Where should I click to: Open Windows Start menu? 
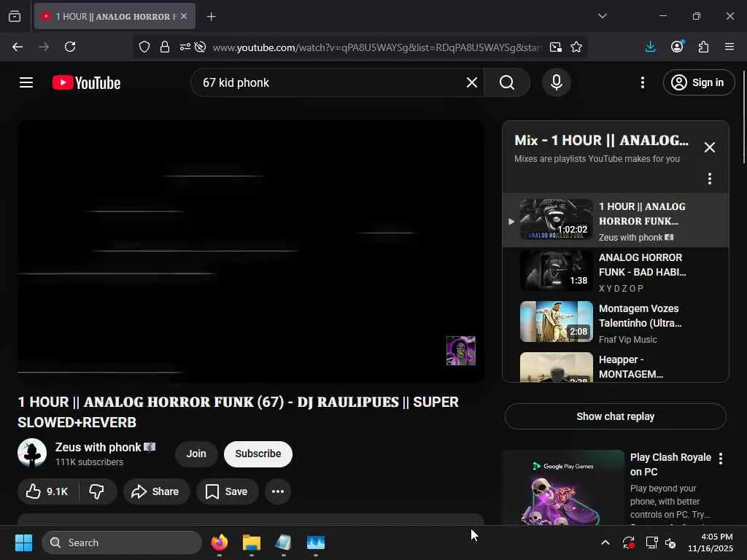click(x=23, y=542)
